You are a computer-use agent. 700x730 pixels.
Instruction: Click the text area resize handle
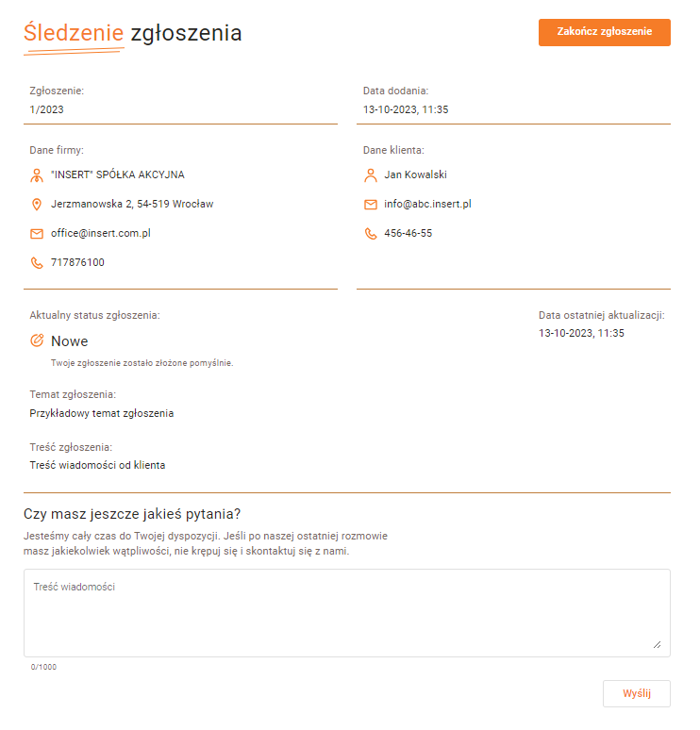pos(657,645)
